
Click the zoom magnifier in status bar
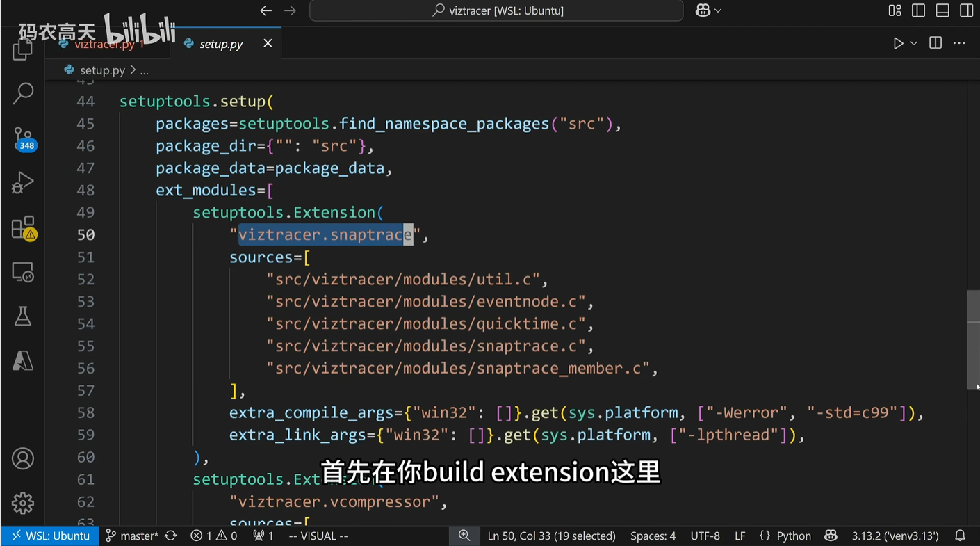tap(464, 536)
